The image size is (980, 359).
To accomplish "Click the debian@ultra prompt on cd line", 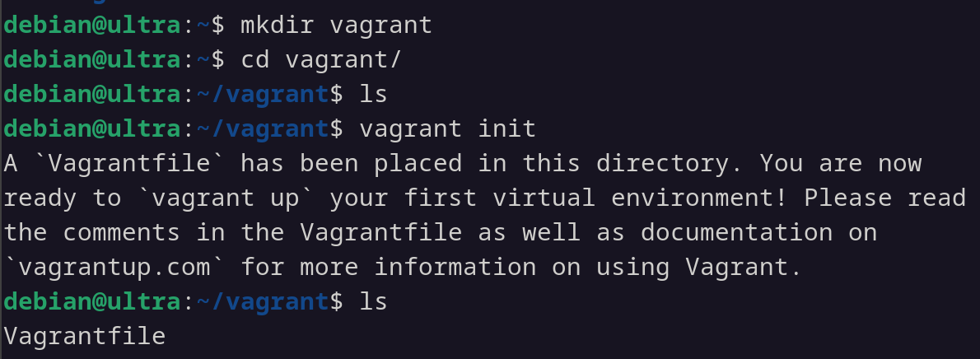I will click(92, 60).
